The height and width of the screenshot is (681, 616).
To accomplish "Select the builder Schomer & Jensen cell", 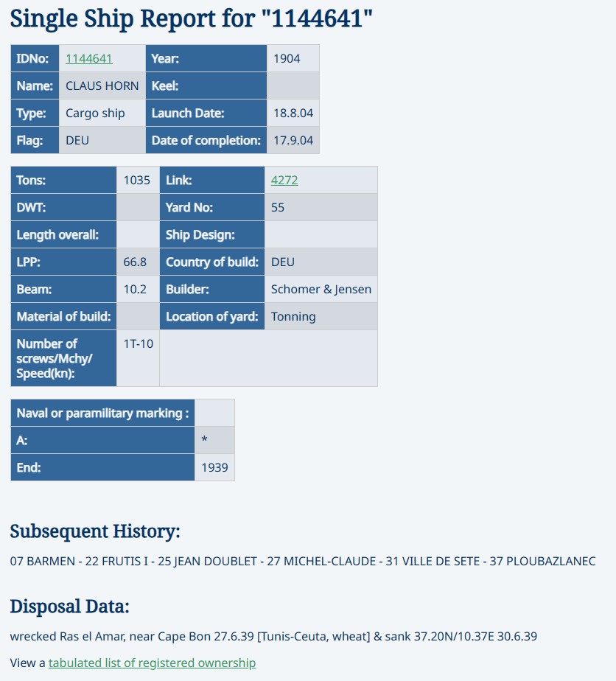I will (x=321, y=289).
